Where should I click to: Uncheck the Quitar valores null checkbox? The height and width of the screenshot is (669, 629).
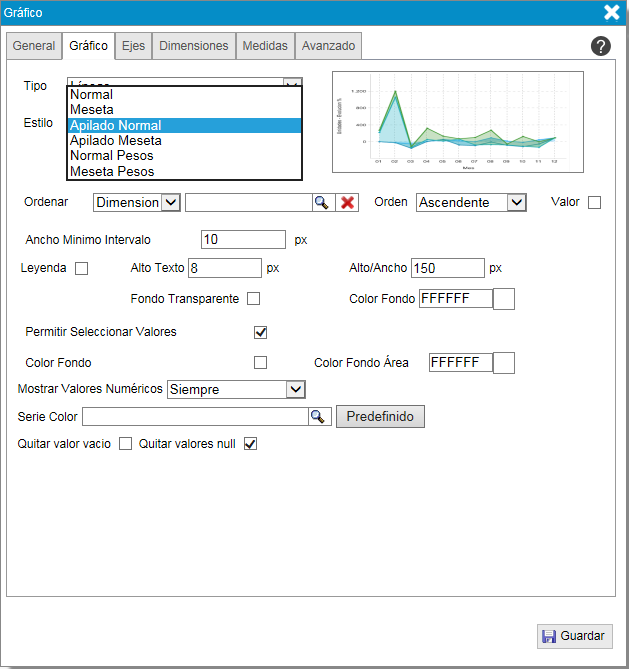coord(251,444)
